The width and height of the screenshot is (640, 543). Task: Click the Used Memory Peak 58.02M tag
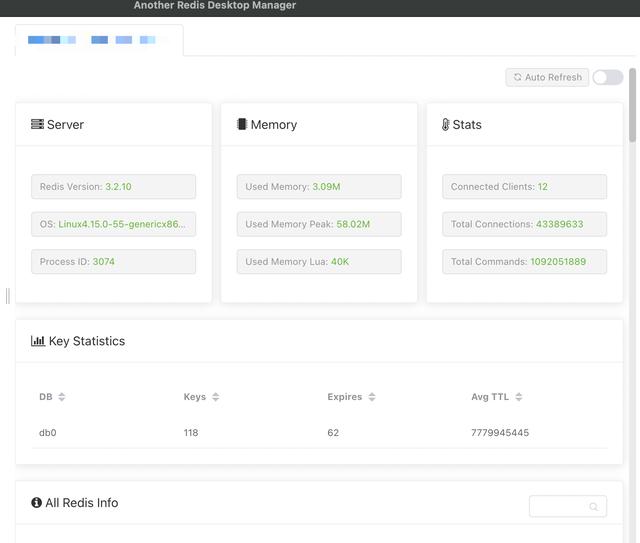pyautogui.click(x=319, y=224)
